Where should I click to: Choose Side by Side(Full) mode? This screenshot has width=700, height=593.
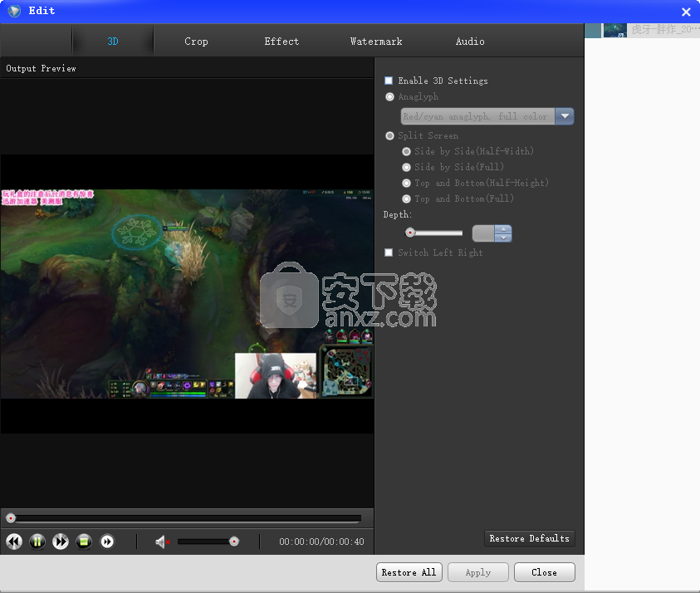[x=406, y=167]
